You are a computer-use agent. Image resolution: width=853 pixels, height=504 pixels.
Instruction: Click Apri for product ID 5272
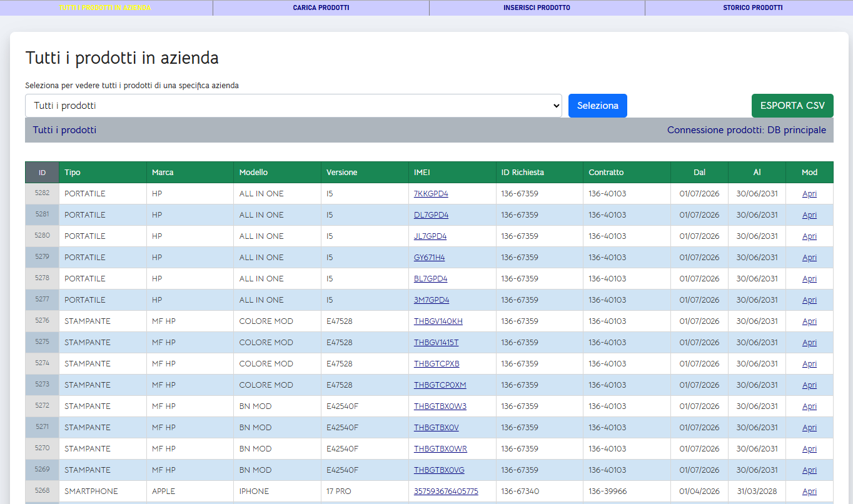coord(809,406)
